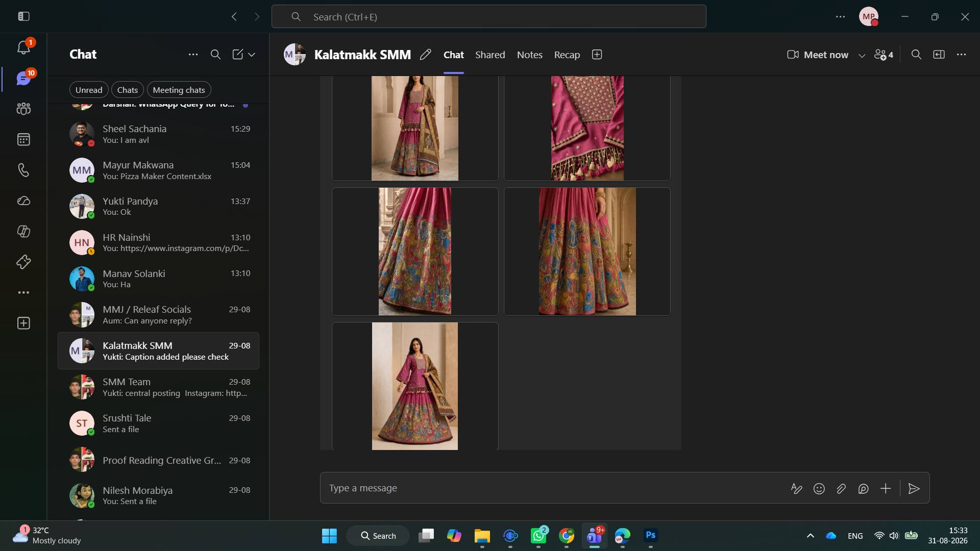Screen dimensions: 980x551
Task: Open the format text options icon
Action: pos(796,489)
